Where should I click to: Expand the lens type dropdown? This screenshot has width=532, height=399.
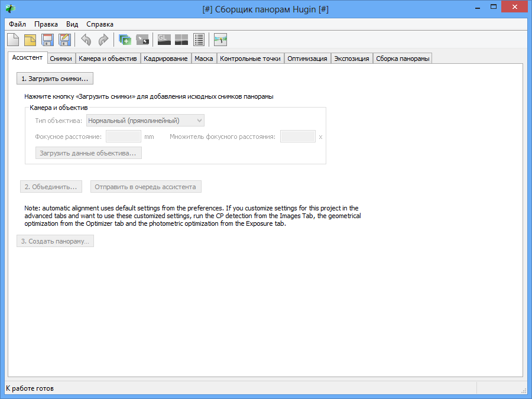145,121
